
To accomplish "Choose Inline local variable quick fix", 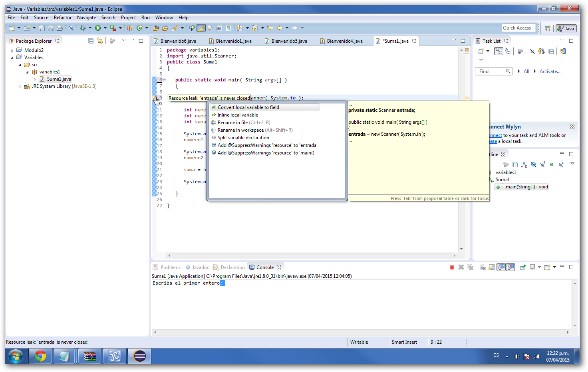I will pos(238,115).
